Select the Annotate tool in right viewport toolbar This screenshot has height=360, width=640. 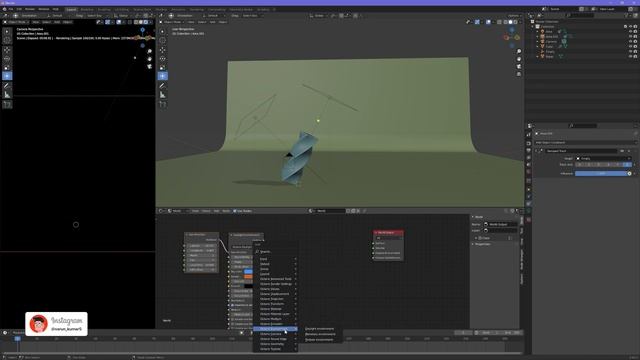(x=162, y=86)
